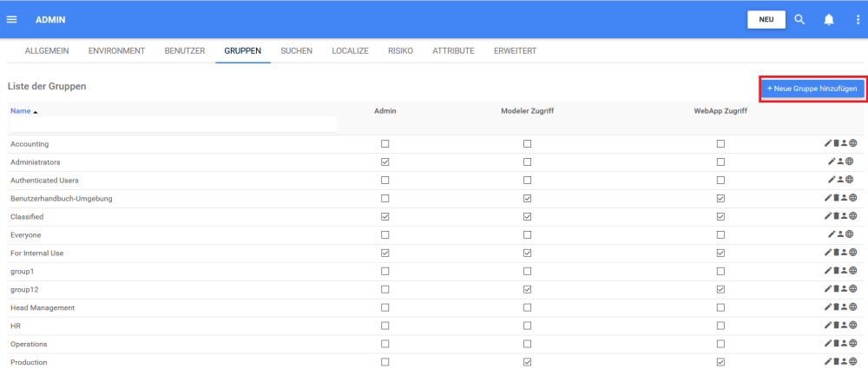Sort groups by Name column header
The image size is (868, 369).
pos(20,111)
